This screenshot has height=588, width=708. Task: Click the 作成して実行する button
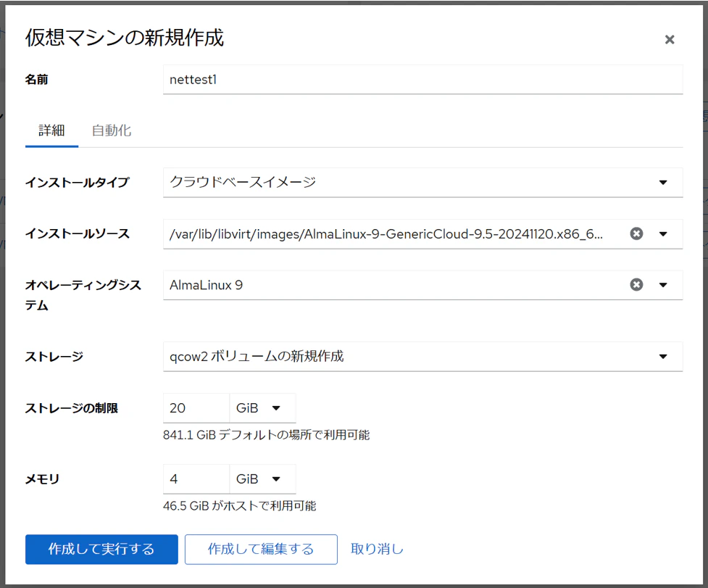(x=101, y=549)
